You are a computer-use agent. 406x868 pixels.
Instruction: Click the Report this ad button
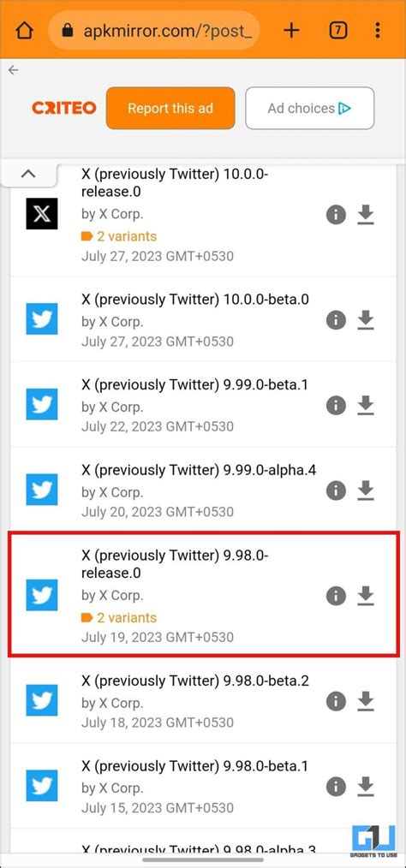170,108
